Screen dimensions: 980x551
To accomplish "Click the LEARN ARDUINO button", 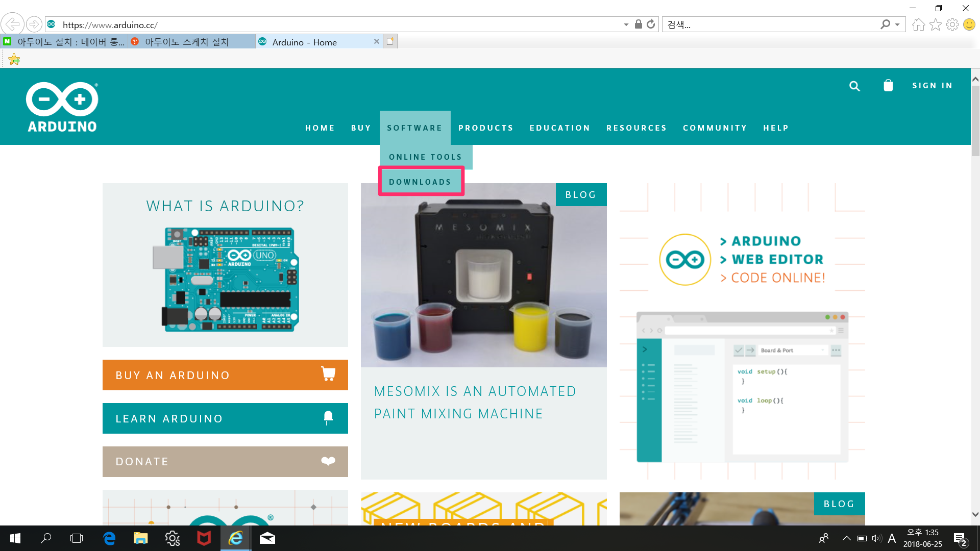I will (225, 418).
